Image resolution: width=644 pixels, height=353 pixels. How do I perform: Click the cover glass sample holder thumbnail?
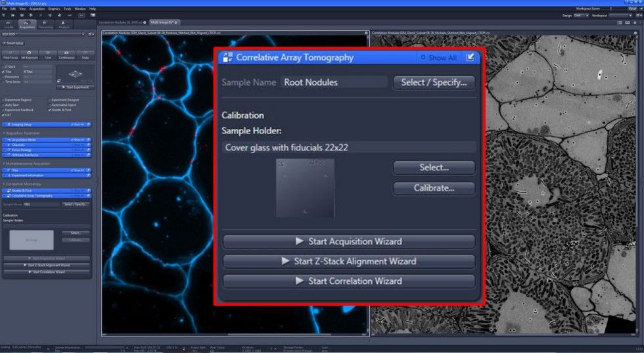(305, 188)
